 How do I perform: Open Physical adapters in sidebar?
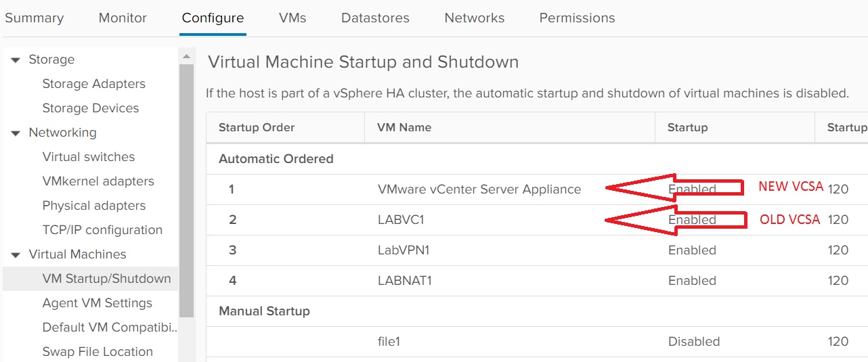tap(93, 206)
